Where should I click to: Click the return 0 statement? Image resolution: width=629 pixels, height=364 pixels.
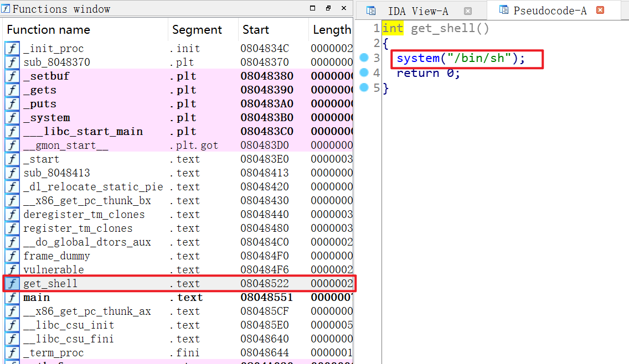[x=428, y=73]
